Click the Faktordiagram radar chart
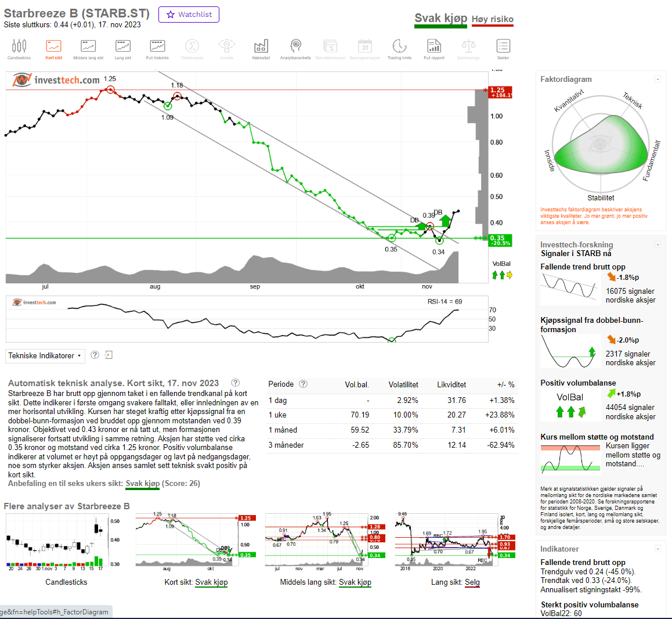This screenshot has height=619, width=672. click(601, 144)
